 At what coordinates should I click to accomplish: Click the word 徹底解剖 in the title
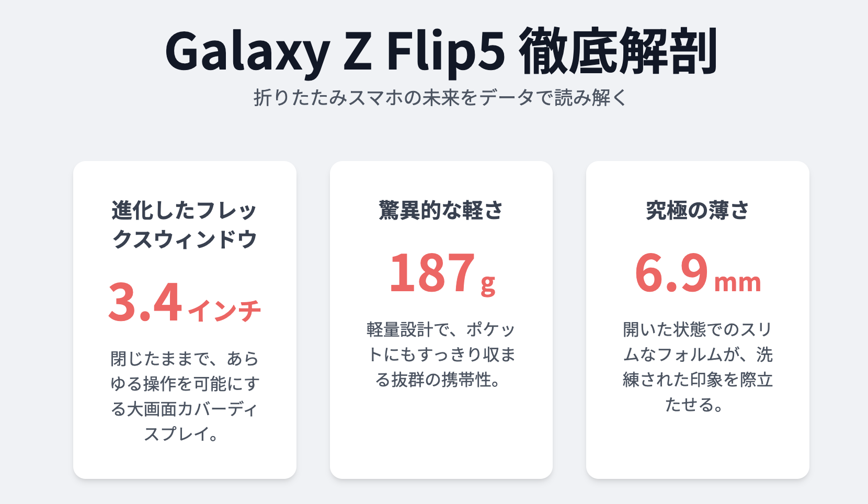coord(619,51)
